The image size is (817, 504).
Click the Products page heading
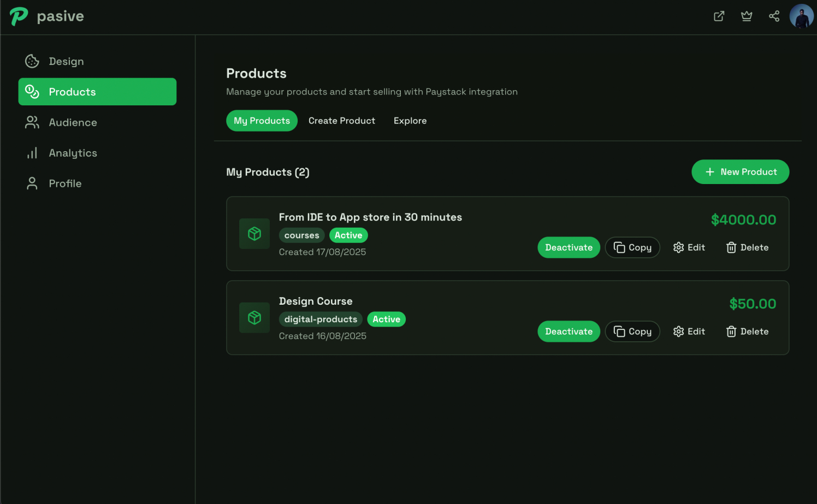coord(256,74)
